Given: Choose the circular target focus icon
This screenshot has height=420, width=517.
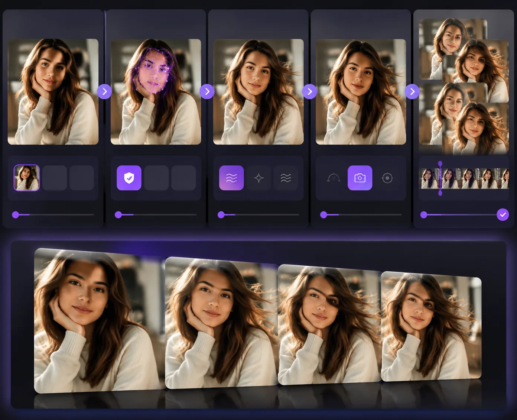Looking at the screenshot, I should click(387, 178).
